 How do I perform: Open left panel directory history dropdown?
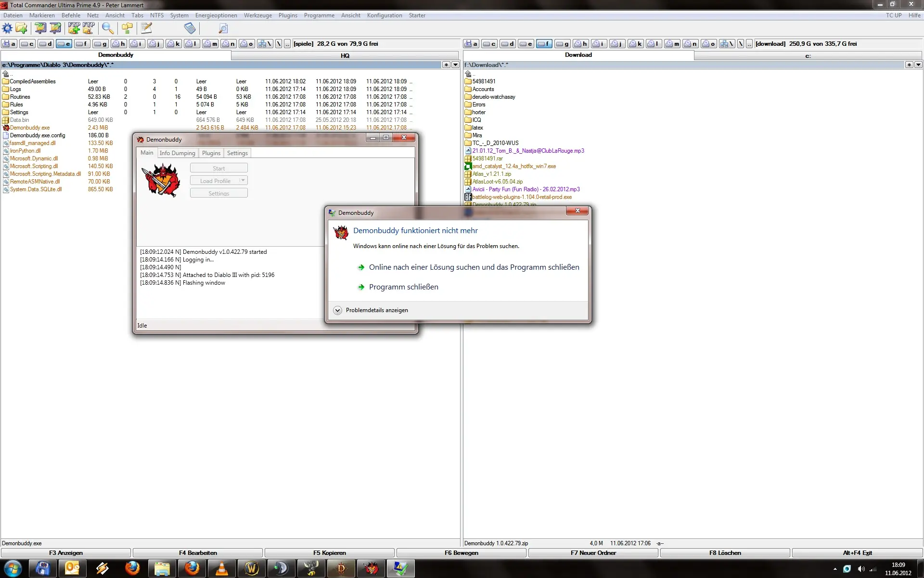pyautogui.click(x=455, y=65)
